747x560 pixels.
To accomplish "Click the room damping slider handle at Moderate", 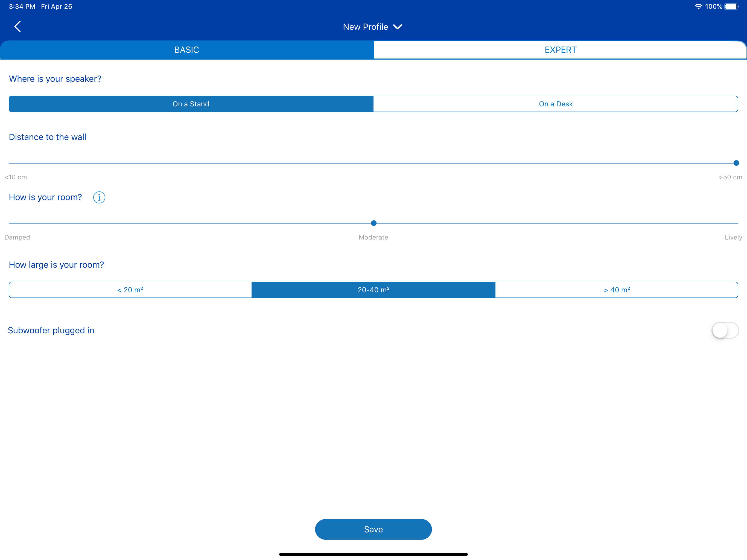I will [x=373, y=223].
